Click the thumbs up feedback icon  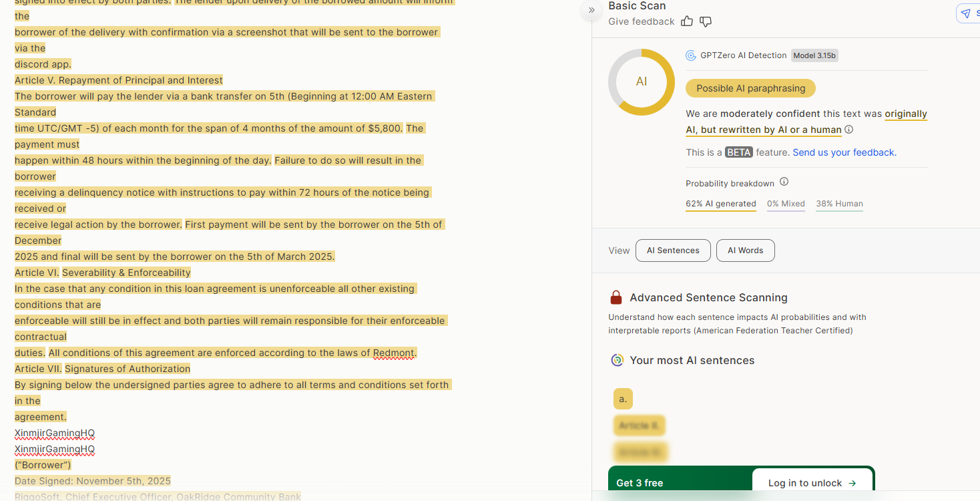[687, 21]
